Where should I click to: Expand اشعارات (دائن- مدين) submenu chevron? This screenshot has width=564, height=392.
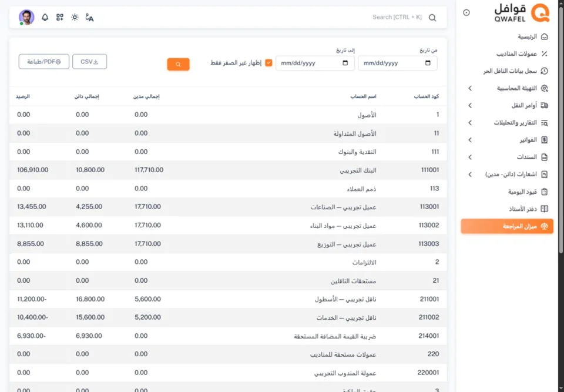470,174
